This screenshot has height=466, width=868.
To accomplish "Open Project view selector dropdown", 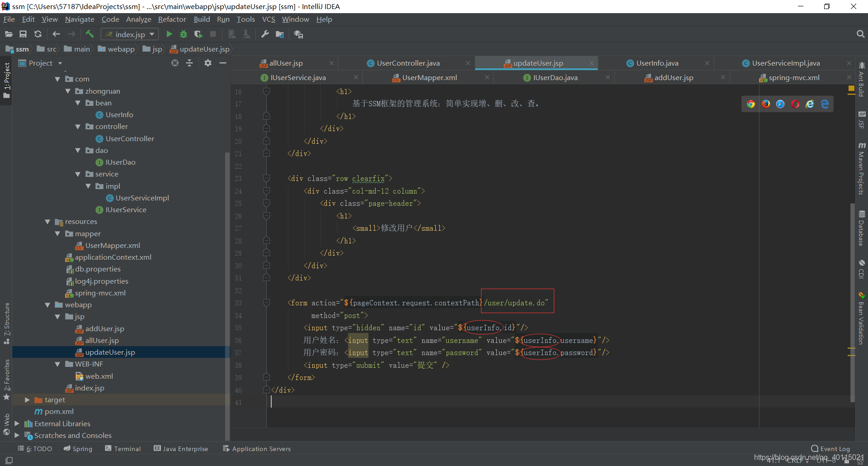I will pyautogui.click(x=40, y=63).
